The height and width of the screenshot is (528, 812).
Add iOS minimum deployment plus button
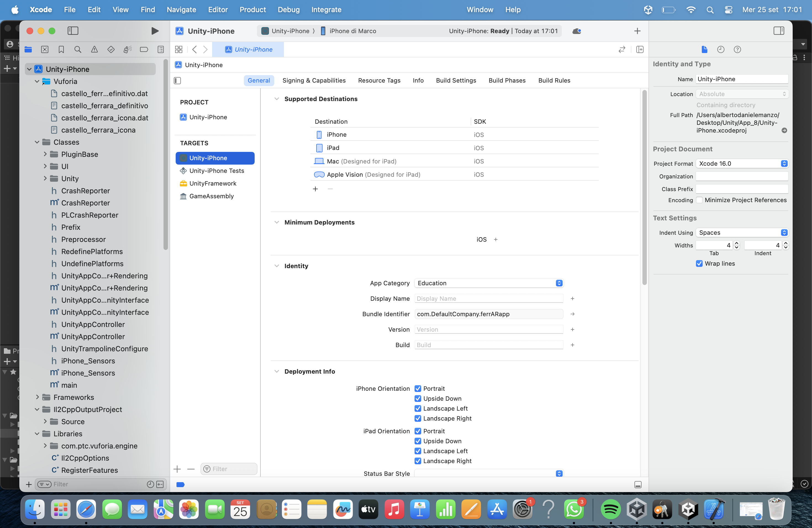(x=496, y=240)
